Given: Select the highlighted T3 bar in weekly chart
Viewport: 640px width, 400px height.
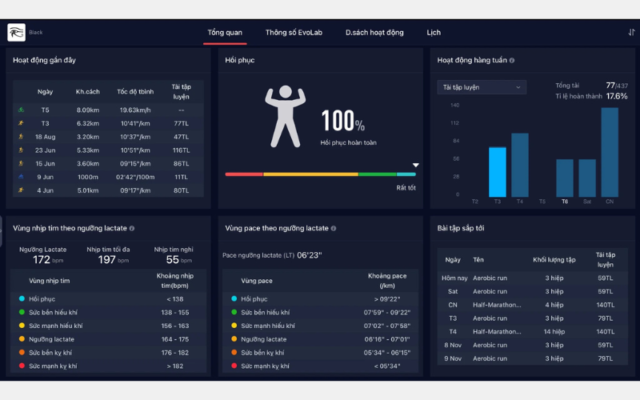Looking at the screenshot, I should 498,172.
